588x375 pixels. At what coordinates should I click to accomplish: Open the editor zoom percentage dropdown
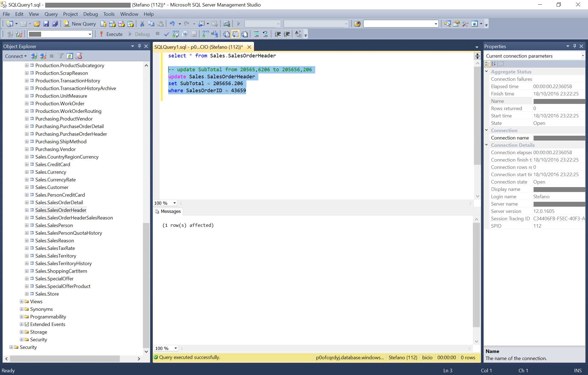point(174,203)
